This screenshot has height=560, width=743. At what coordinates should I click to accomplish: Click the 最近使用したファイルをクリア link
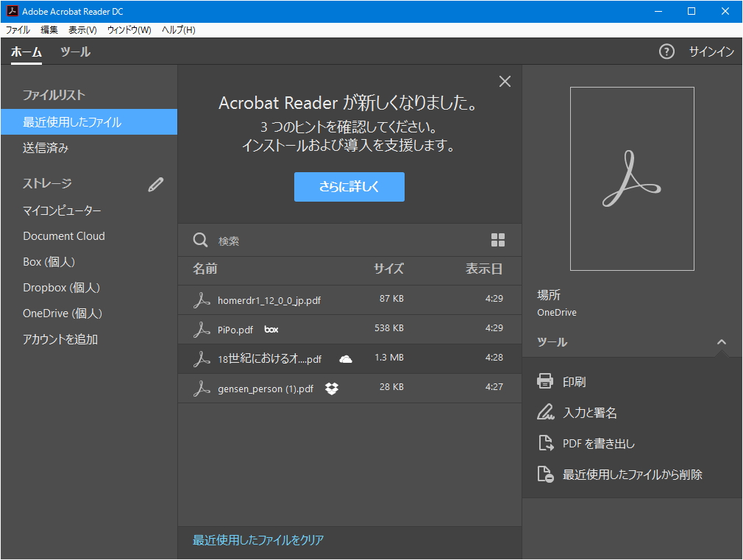[x=257, y=541]
